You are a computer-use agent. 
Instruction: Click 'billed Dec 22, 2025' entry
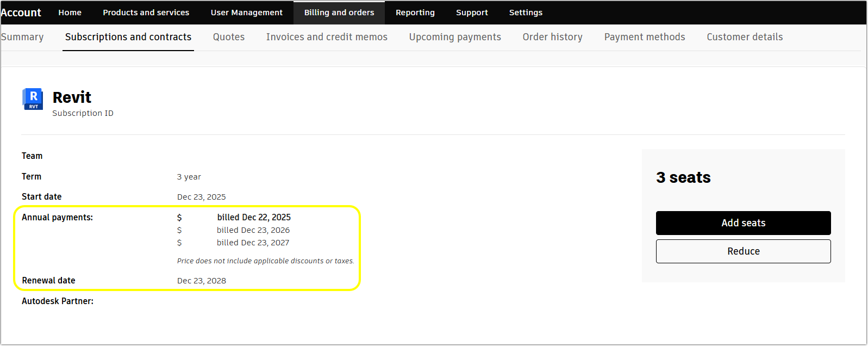pos(254,217)
